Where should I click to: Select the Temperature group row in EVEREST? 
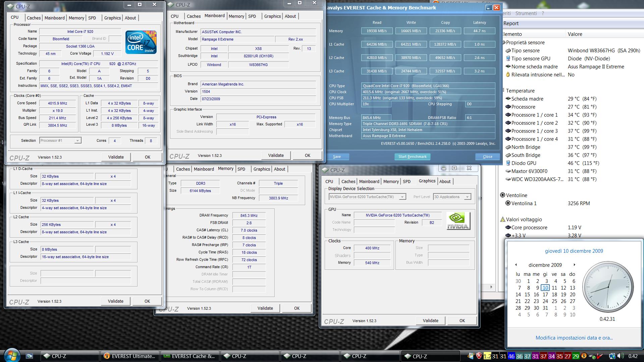point(520,91)
